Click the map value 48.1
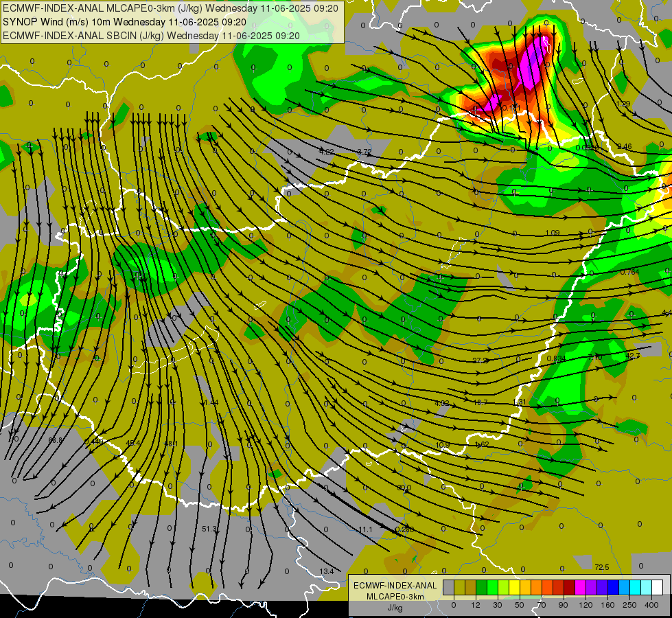 (171, 444)
